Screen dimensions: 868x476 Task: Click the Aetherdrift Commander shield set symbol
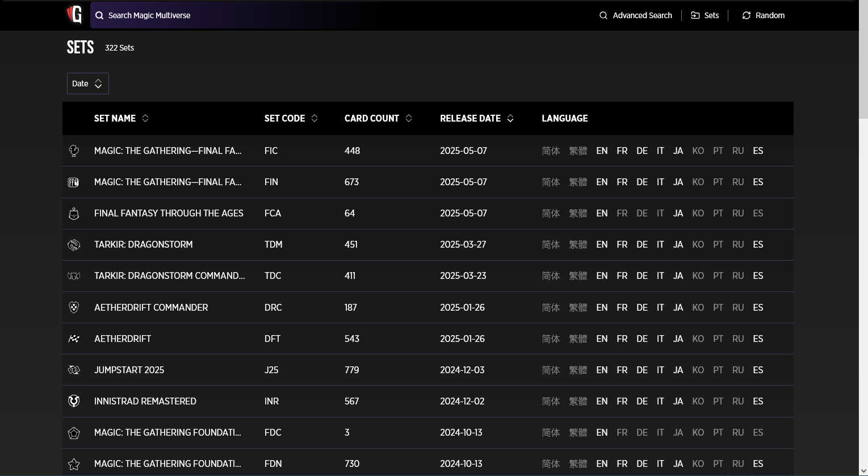(74, 307)
